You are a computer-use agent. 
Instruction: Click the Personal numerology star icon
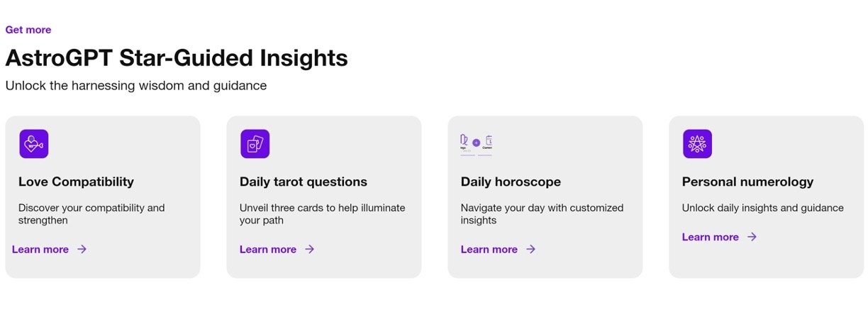tap(697, 144)
